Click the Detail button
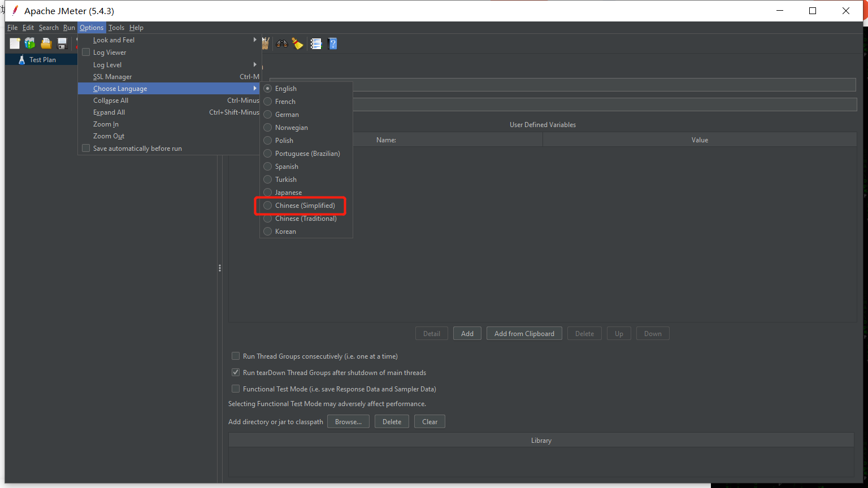Image resolution: width=868 pixels, height=488 pixels. point(432,334)
